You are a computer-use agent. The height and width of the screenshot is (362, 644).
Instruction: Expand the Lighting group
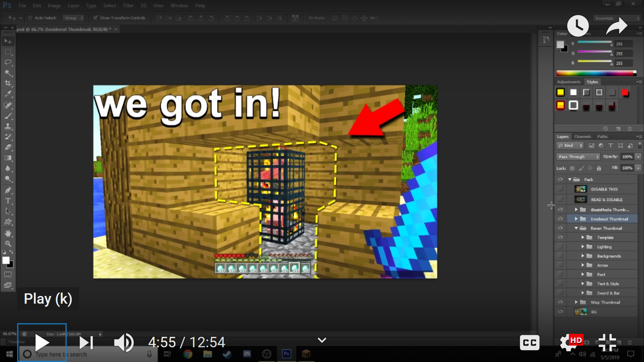coord(583,247)
